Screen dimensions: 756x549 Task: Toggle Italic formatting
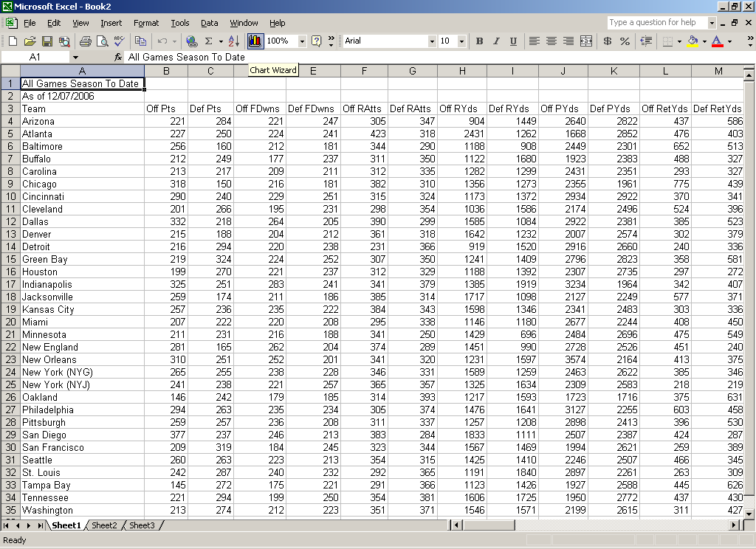(x=496, y=41)
